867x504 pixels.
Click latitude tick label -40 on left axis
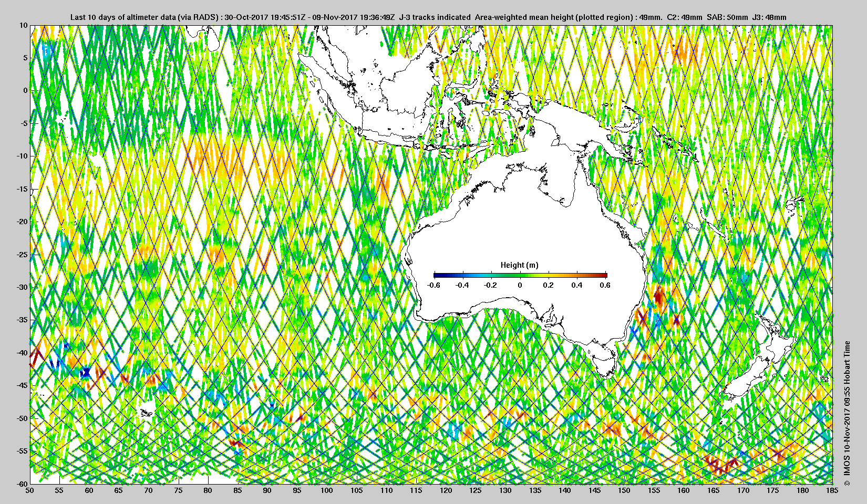click(x=22, y=353)
